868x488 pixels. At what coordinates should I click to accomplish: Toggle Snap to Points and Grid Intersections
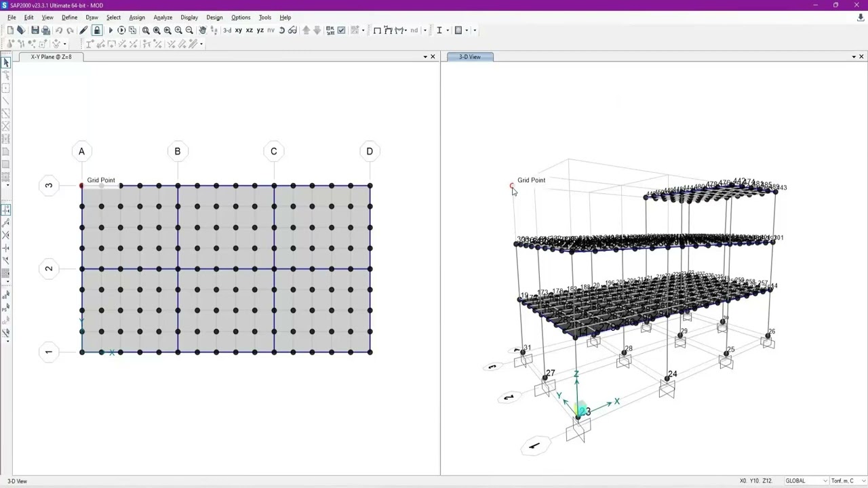coord(6,210)
